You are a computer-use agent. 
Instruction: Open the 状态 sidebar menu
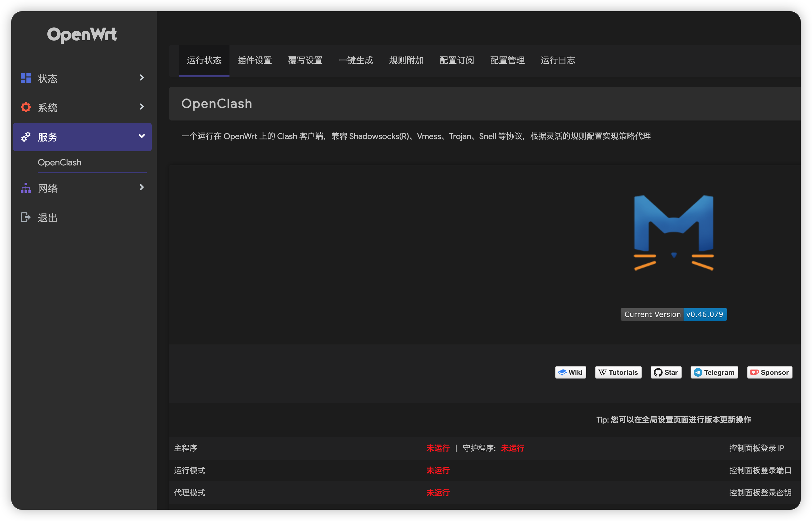[82, 78]
